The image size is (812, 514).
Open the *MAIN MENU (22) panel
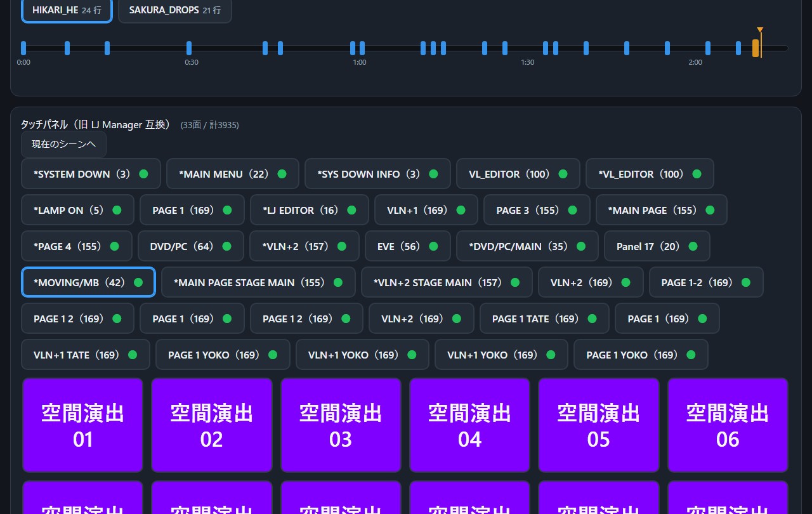point(233,174)
